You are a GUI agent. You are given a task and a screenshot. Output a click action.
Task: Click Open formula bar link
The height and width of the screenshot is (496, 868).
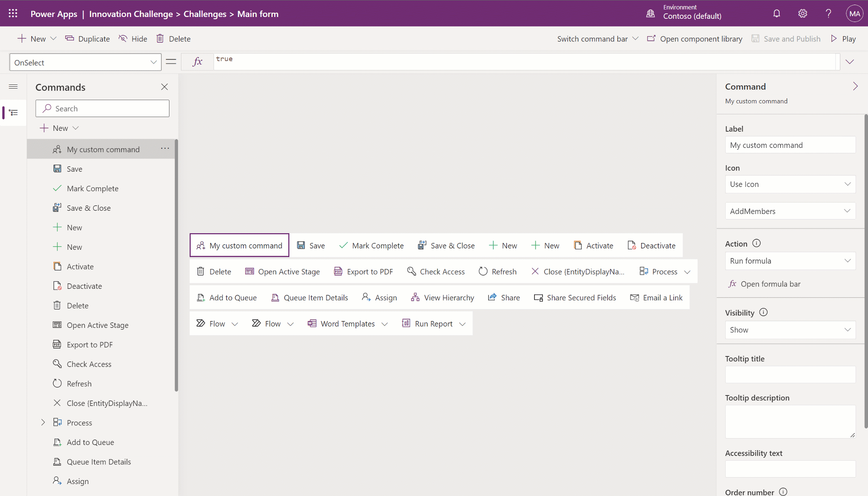pos(770,284)
